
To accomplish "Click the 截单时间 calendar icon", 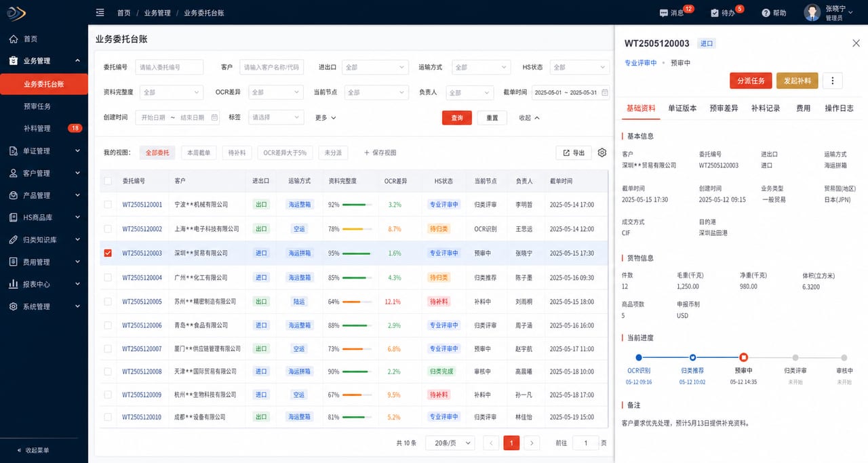I will pyautogui.click(x=605, y=92).
